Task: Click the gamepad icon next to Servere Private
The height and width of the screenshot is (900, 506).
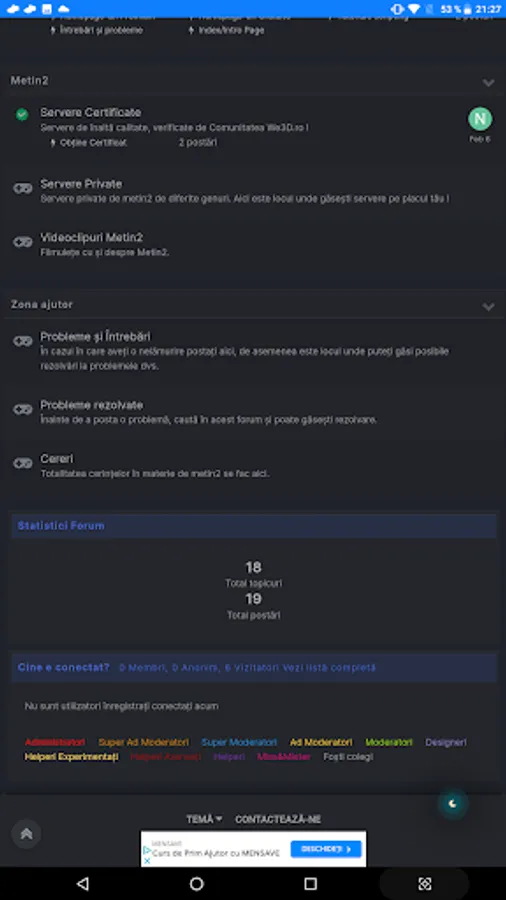Action: (23, 188)
